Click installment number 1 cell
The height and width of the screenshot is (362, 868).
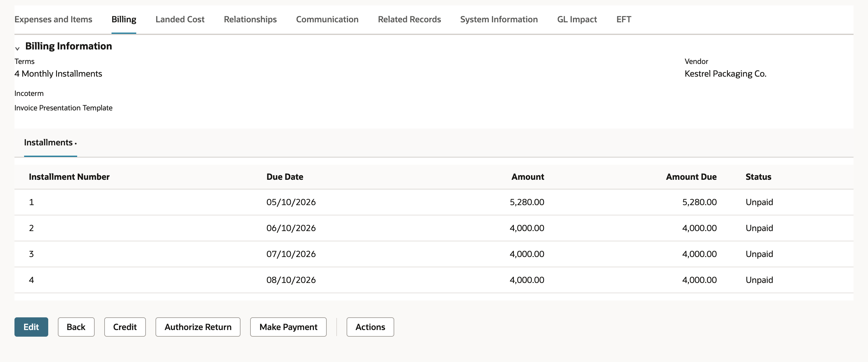[x=31, y=202]
